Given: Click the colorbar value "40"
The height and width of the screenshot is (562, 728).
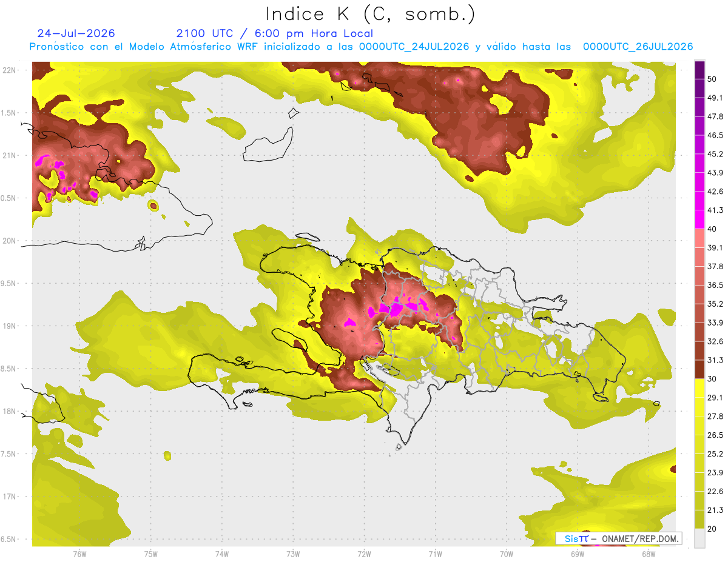Looking at the screenshot, I should (x=713, y=229).
